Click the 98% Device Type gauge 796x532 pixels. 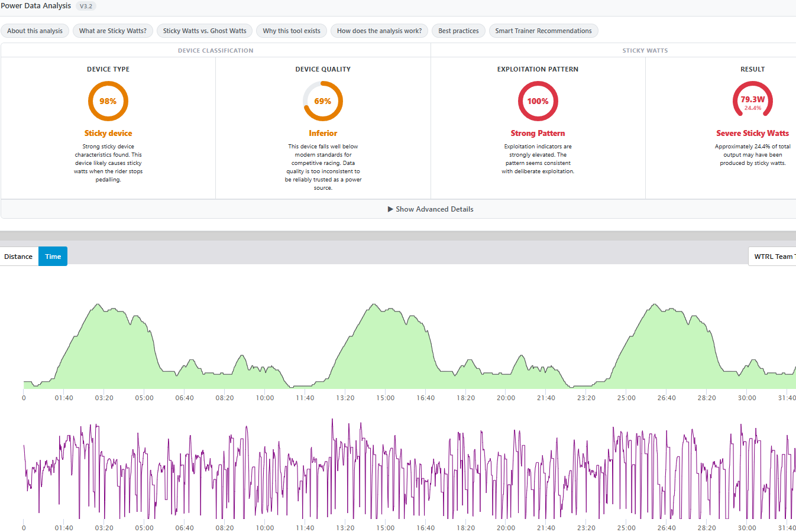click(x=108, y=101)
